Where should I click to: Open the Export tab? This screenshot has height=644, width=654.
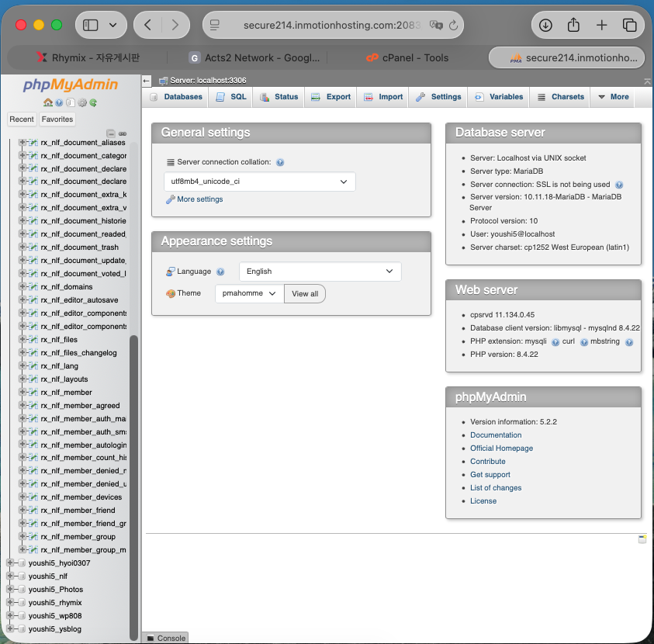coord(330,97)
